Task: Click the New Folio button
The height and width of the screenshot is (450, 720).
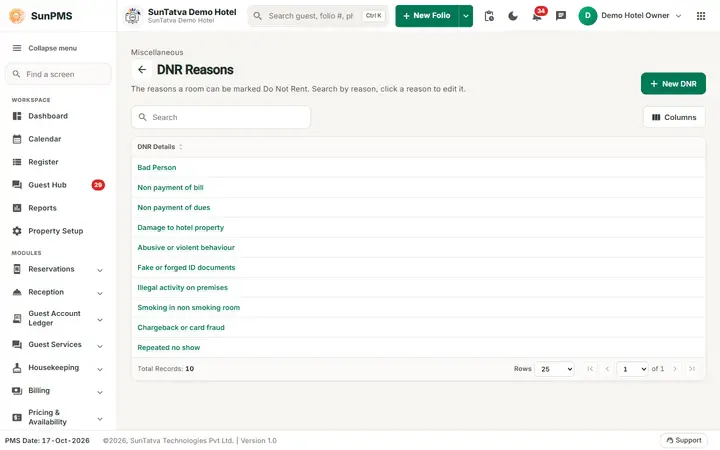Action: (427, 16)
